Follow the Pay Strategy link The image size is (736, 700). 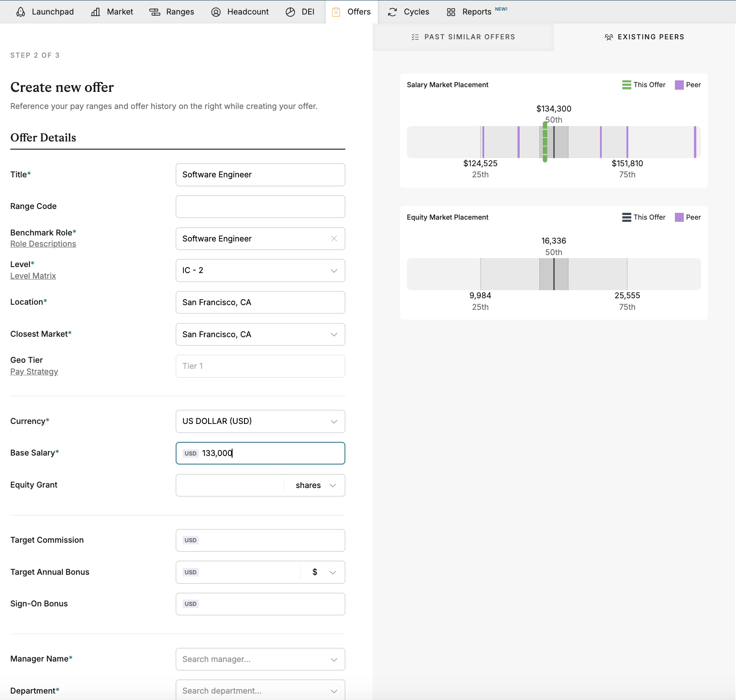(x=34, y=372)
